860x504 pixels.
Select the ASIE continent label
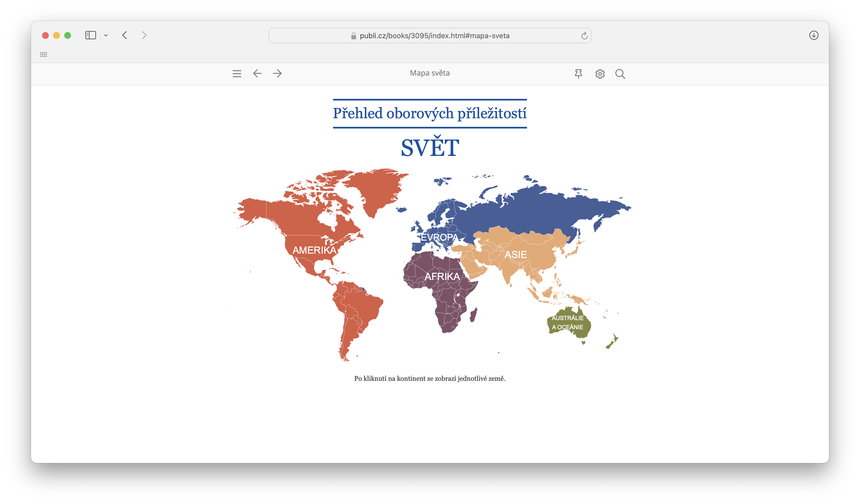coord(516,255)
